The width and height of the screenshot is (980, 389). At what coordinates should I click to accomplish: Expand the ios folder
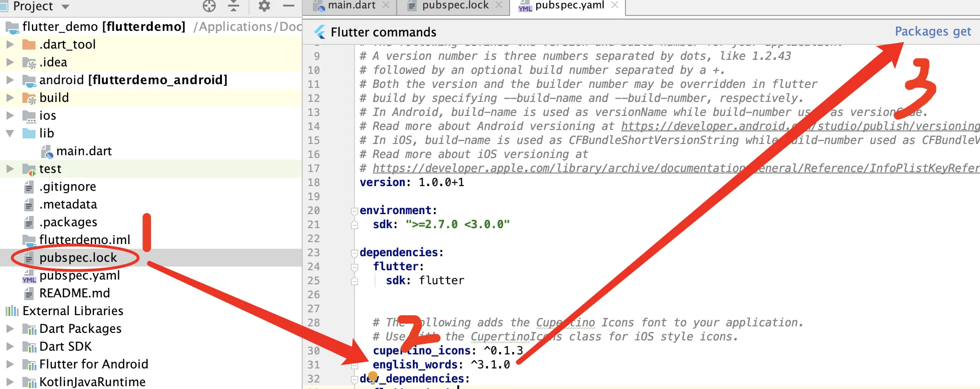(x=10, y=115)
